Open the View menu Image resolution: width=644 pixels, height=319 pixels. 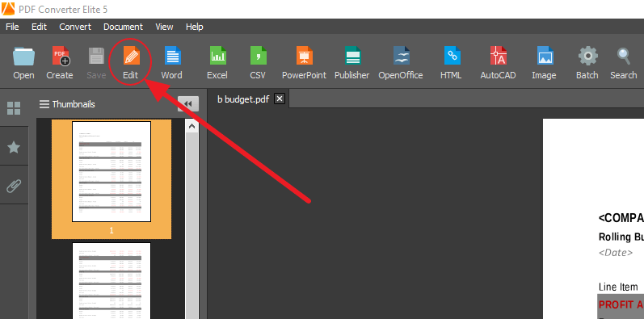(x=164, y=27)
